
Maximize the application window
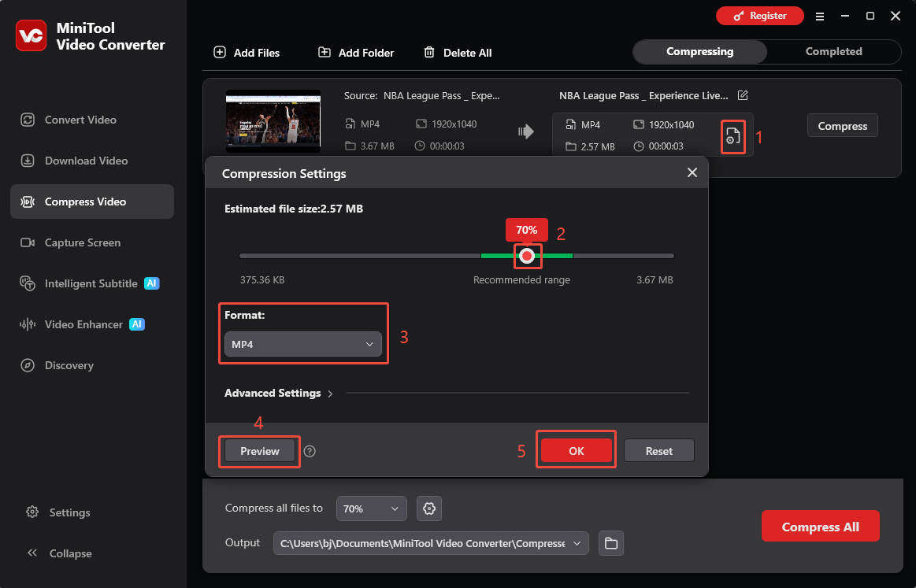(x=870, y=16)
